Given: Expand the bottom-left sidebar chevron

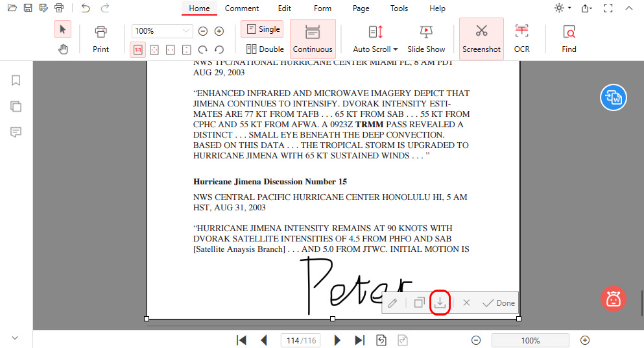Looking at the screenshot, I should pyautogui.click(x=15, y=338).
